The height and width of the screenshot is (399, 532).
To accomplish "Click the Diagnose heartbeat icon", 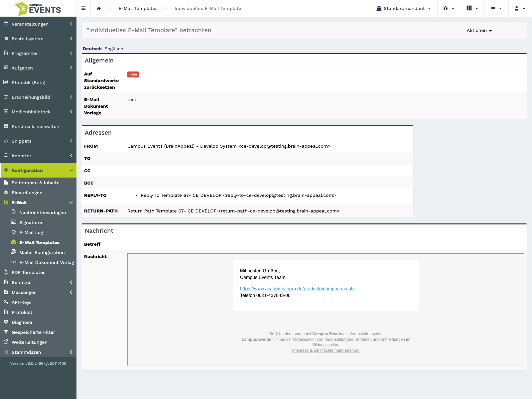I will pos(6,322).
